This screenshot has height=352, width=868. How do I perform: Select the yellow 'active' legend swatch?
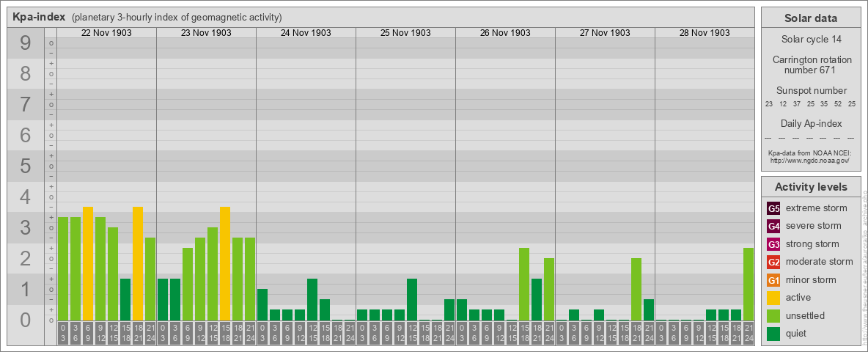point(773,298)
